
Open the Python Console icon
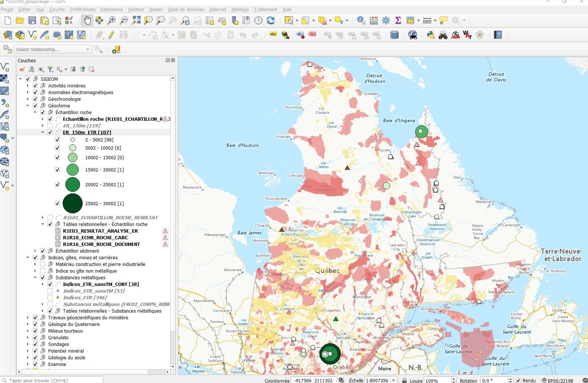[x=431, y=35]
